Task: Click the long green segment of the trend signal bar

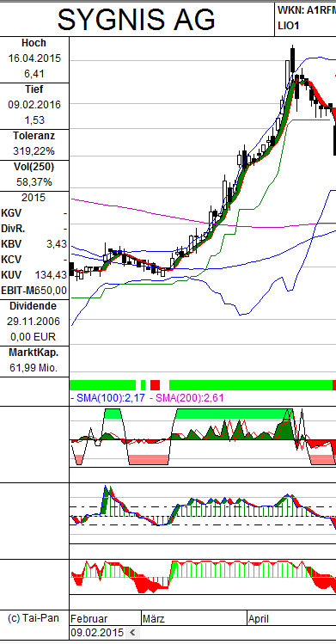Action: coord(251,385)
